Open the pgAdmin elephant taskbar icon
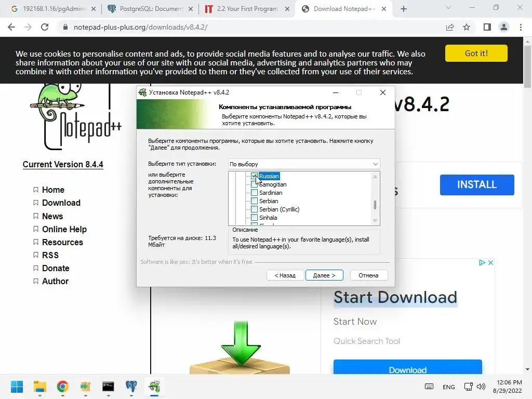Viewport: 532px width, 399px height. [x=131, y=387]
